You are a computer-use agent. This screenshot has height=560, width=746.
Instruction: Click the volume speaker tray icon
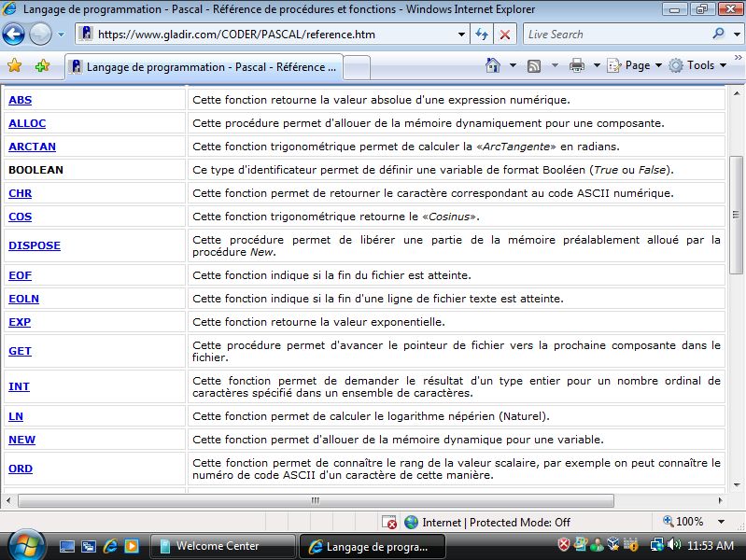coord(674,544)
